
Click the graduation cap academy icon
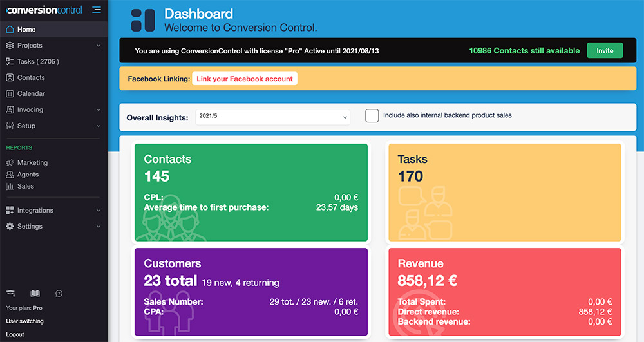[x=10, y=293]
